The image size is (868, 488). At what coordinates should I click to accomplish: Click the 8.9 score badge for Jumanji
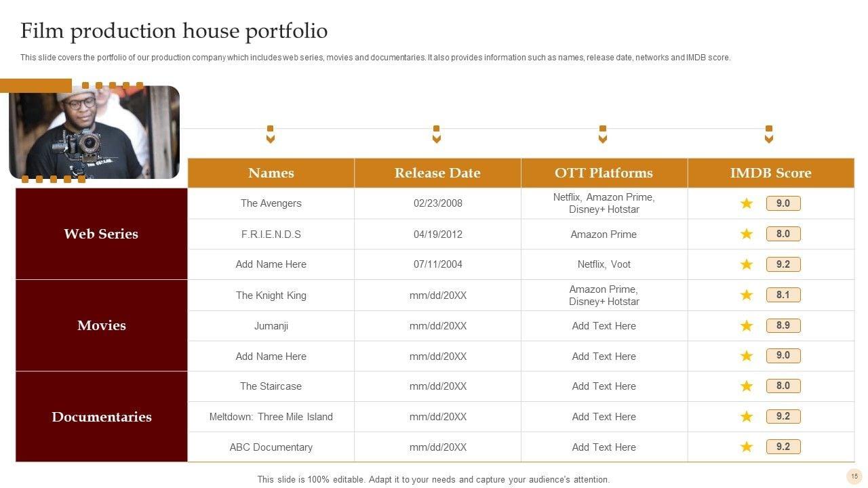click(783, 325)
